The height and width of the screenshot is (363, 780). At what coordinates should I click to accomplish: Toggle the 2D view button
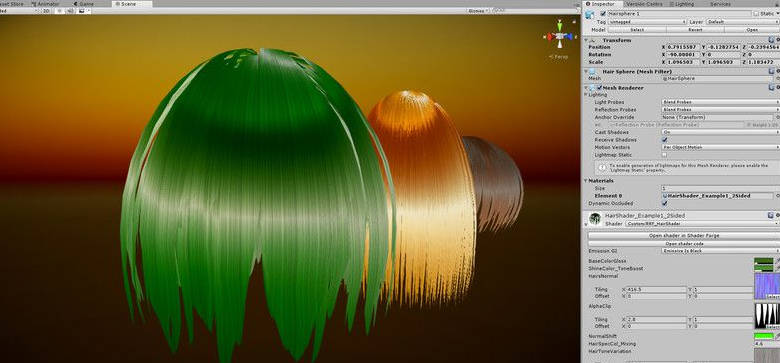(46, 10)
